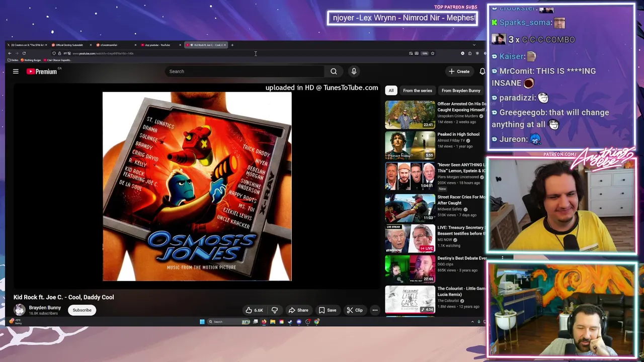Click the Clip button
Viewport: 644px width, 362px height.
pos(355,310)
